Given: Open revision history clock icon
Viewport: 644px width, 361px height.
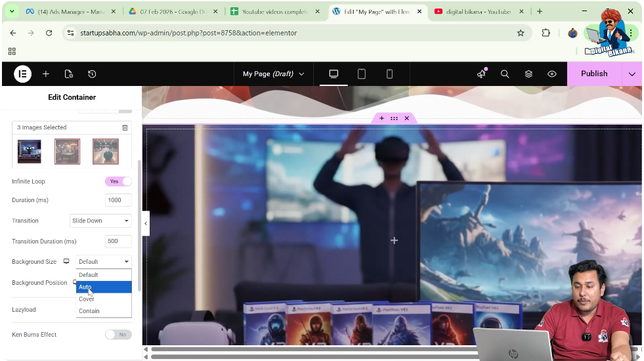Looking at the screenshot, I should (92, 74).
